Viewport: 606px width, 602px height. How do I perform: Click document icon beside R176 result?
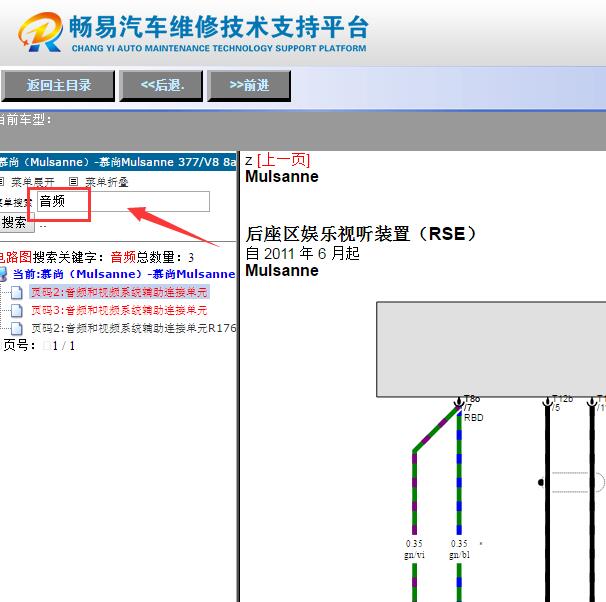17,328
